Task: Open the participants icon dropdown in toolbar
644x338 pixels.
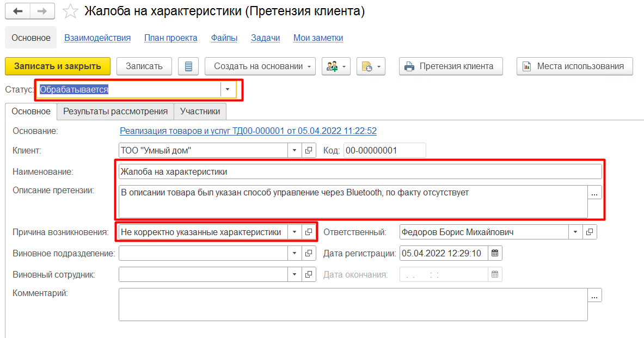Action: (338, 66)
